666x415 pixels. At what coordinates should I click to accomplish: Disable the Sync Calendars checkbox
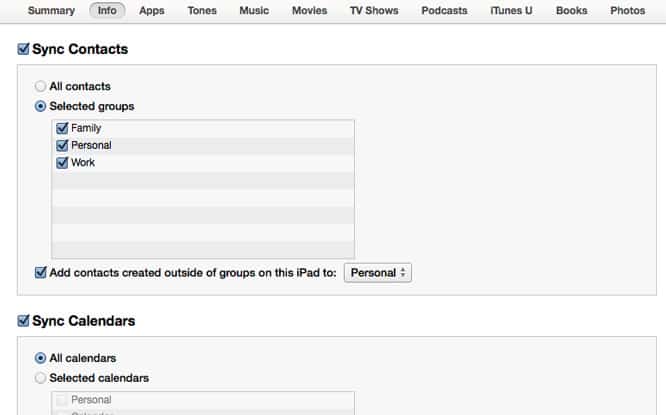tap(24, 321)
